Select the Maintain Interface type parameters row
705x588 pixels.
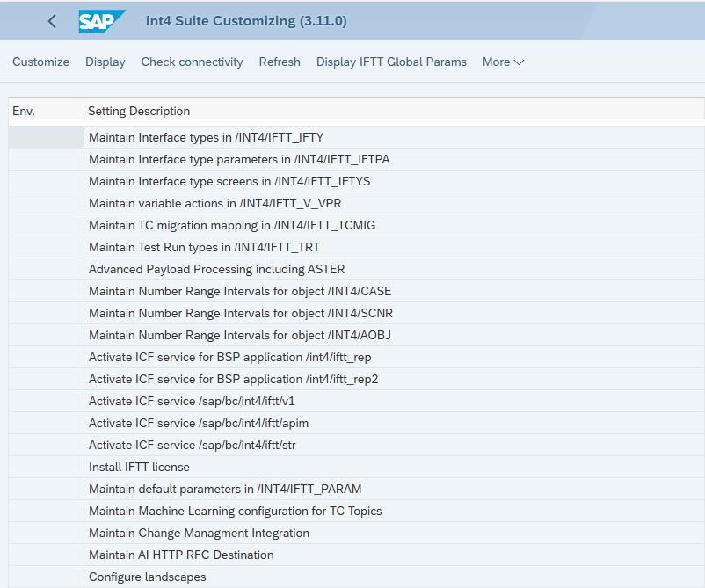[239, 159]
